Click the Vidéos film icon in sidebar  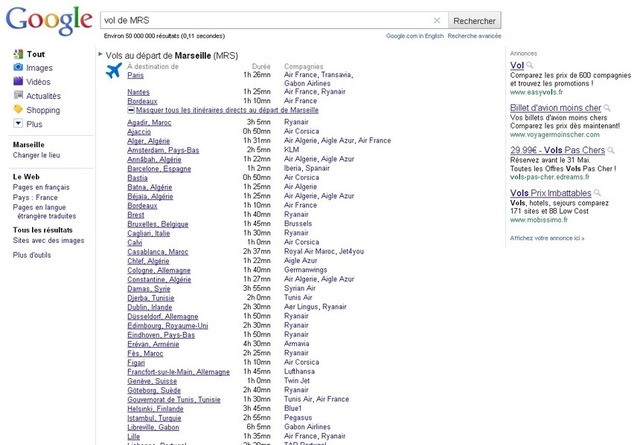[x=18, y=82]
